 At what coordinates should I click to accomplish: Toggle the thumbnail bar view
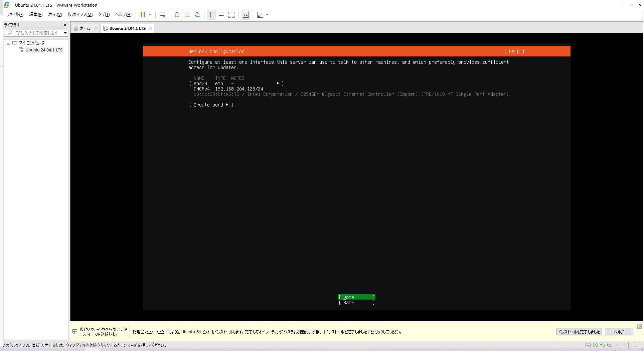[221, 15]
